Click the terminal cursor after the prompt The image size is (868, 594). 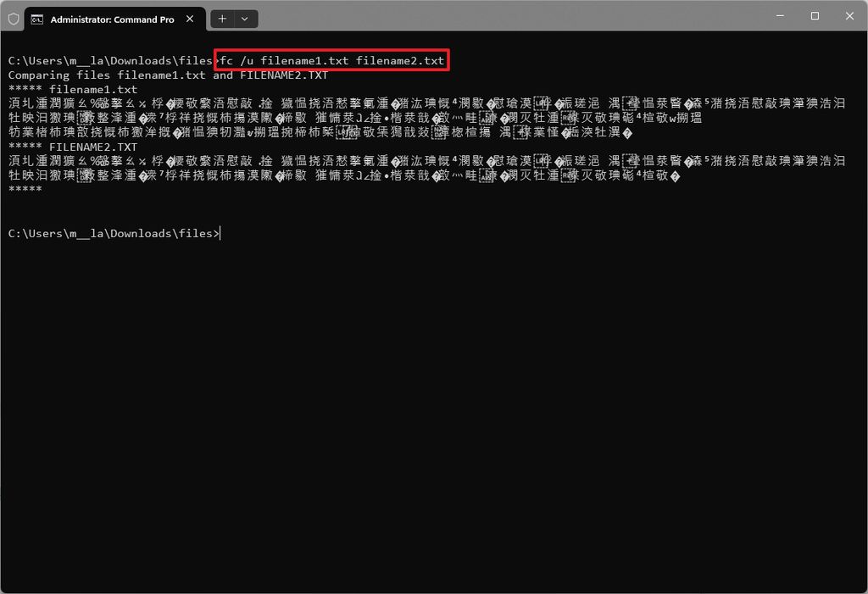220,233
